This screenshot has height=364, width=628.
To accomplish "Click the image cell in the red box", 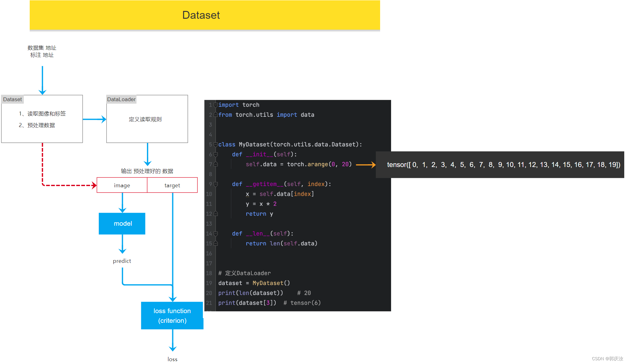I will pos(122,185).
